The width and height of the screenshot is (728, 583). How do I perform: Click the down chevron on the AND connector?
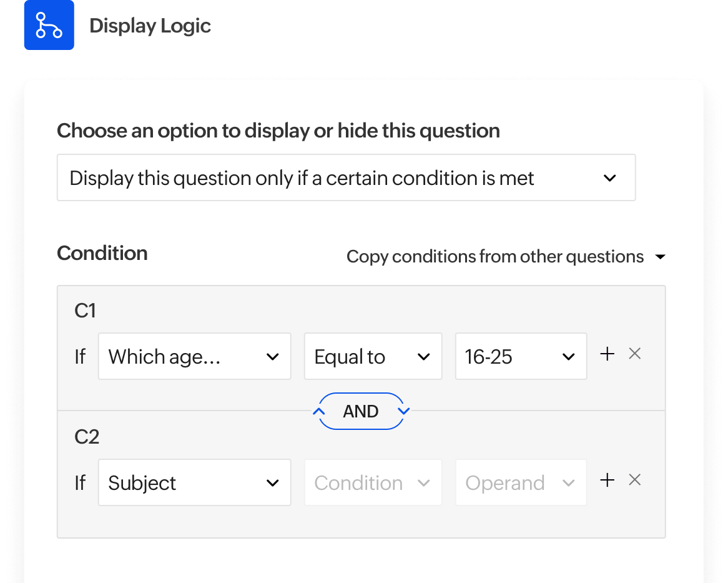tap(404, 411)
